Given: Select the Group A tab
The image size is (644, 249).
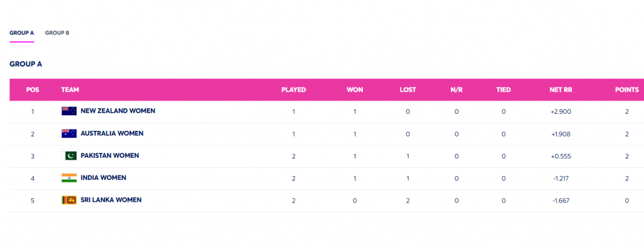Looking at the screenshot, I should click(22, 33).
